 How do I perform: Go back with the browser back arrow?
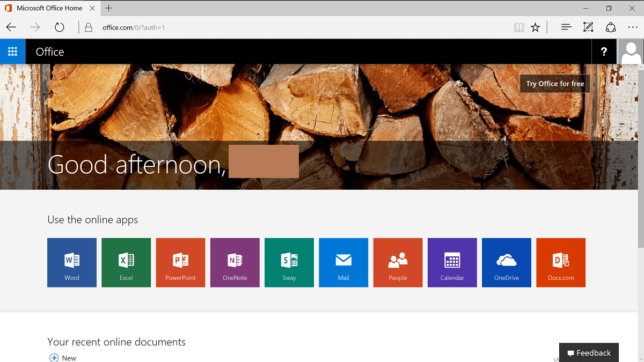pos(11,27)
